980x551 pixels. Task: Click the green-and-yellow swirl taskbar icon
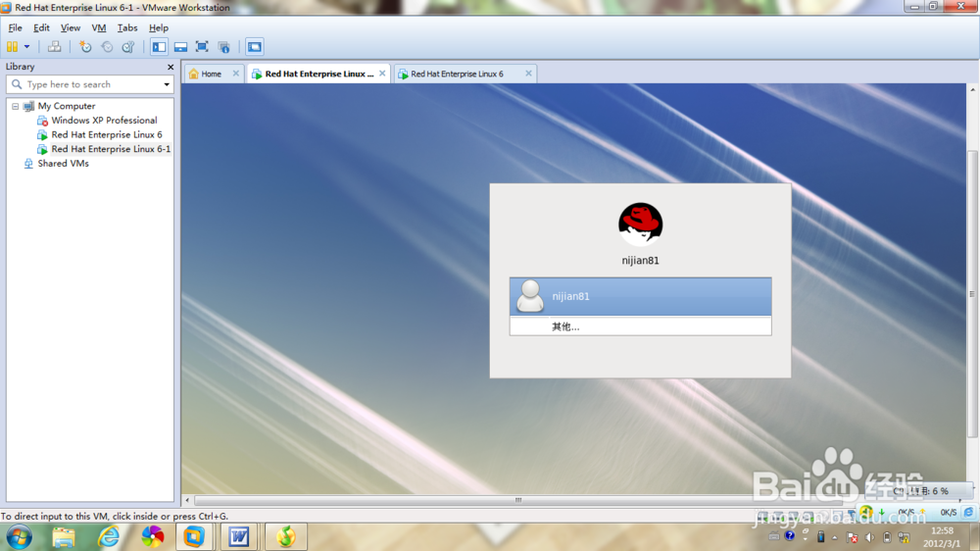pyautogui.click(x=285, y=537)
